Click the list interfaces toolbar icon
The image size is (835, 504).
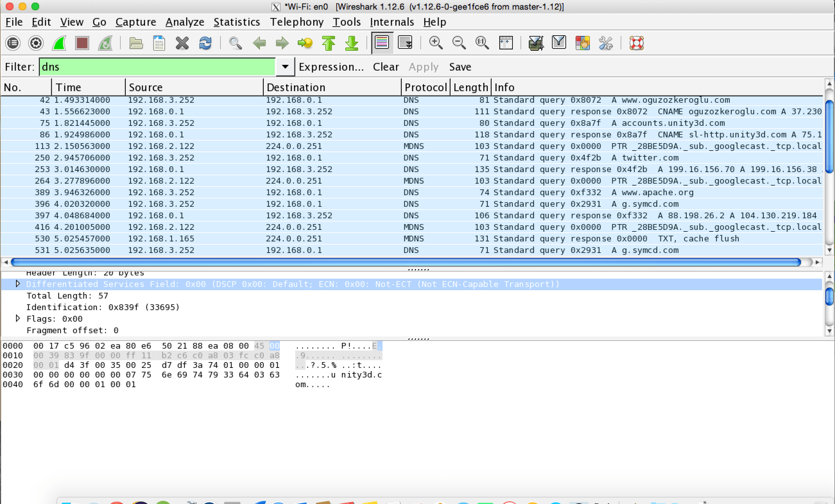click(x=13, y=43)
